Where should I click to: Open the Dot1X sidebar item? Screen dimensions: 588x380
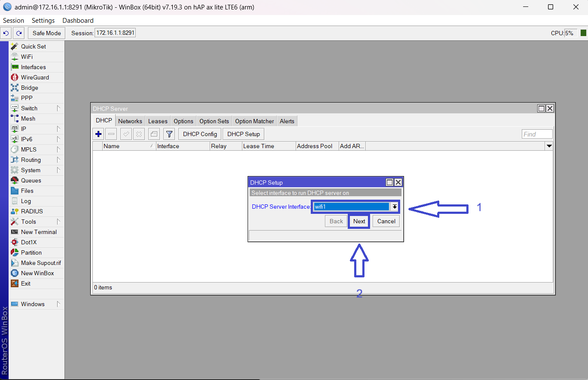pos(37,242)
